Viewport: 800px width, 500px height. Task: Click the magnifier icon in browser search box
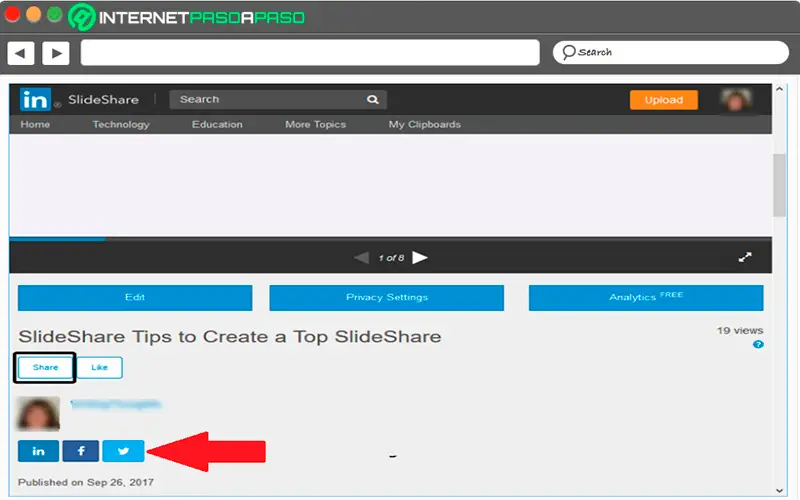coord(568,52)
